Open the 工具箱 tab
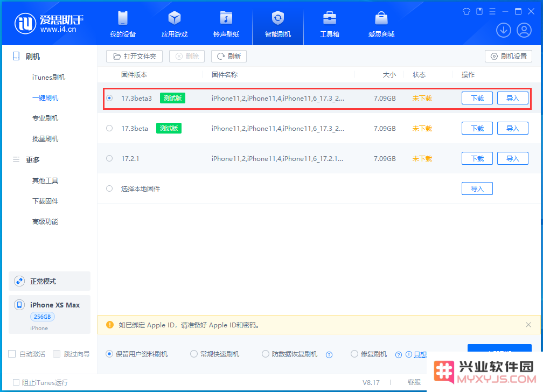Screen dimensions: 543x392 [x=329, y=24]
